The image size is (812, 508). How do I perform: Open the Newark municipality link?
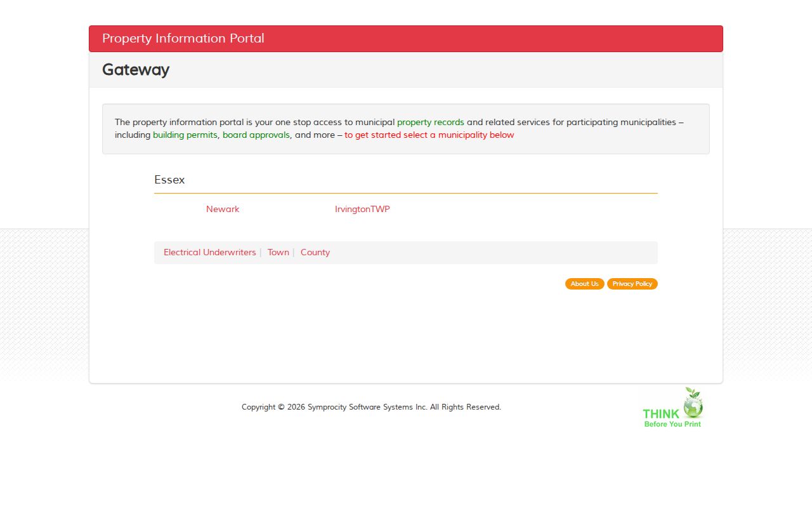coord(223,209)
